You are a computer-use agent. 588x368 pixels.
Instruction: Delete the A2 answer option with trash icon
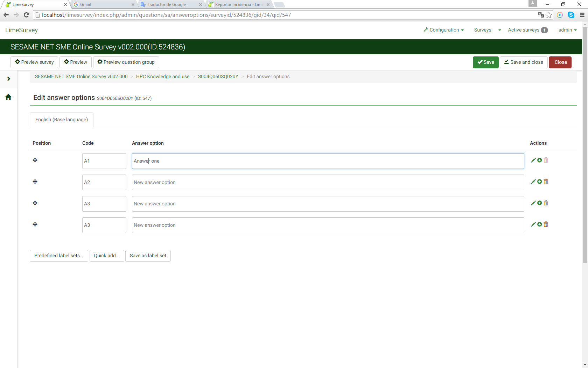pos(546,182)
